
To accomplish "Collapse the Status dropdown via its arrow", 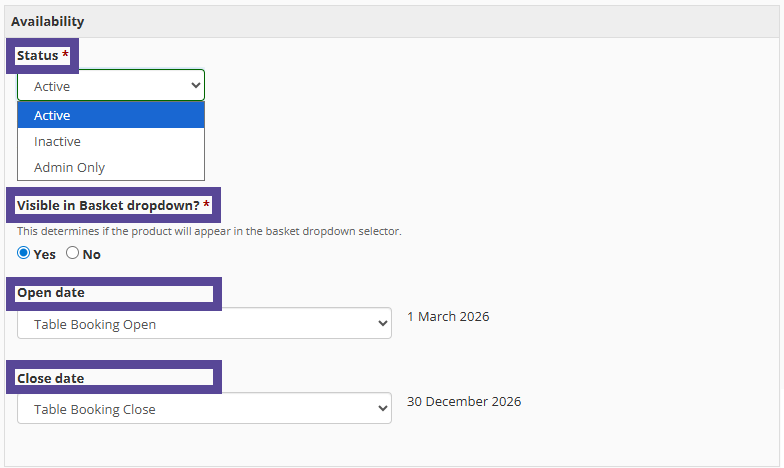I will pos(195,86).
